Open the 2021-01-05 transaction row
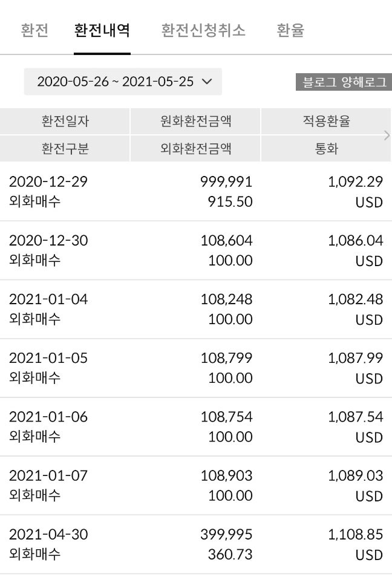Viewport: 392px width, 577px height. [196, 368]
